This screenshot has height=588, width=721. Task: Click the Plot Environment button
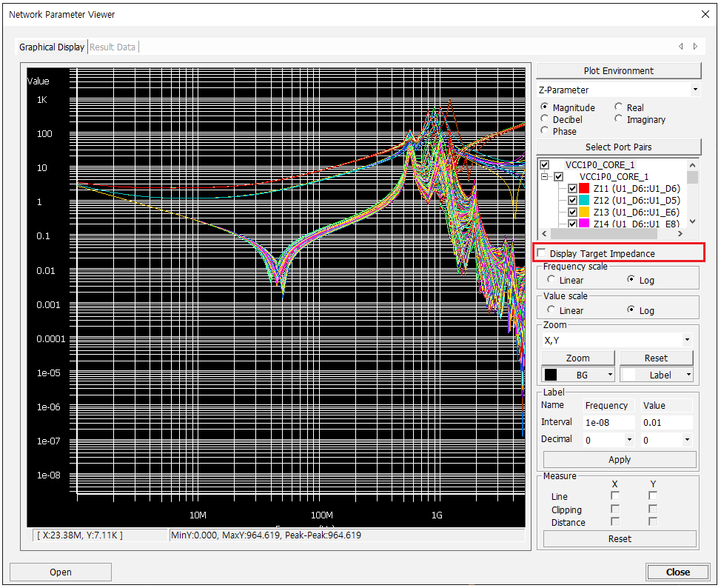click(x=618, y=71)
